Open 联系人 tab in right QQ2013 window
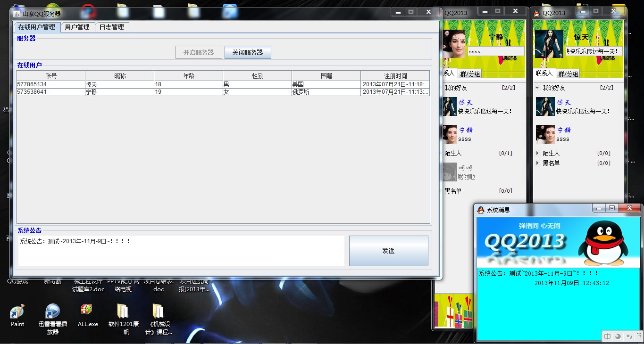Image resolution: width=644 pixels, height=344 pixels. click(x=544, y=74)
